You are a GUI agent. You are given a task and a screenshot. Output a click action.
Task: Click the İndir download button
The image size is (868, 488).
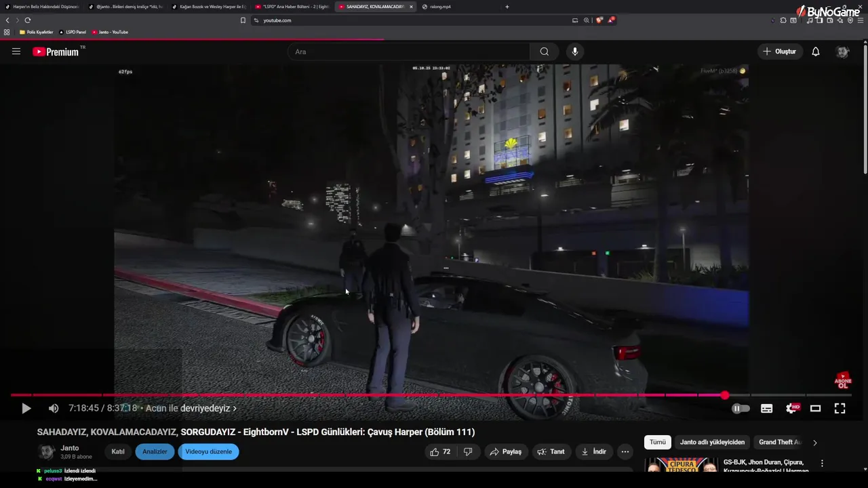(x=594, y=451)
